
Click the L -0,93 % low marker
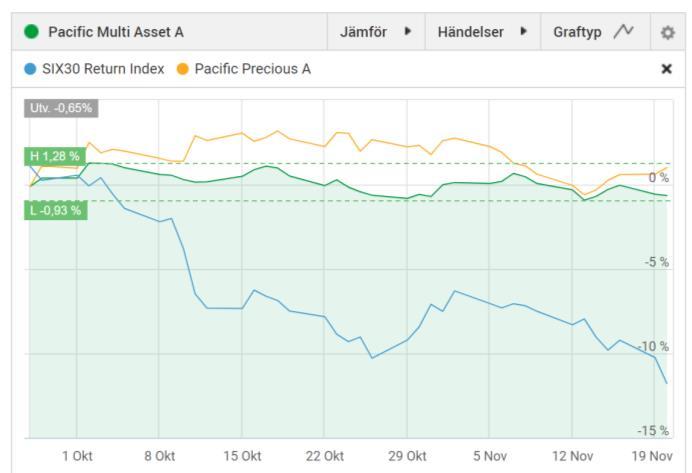[x=56, y=210]
